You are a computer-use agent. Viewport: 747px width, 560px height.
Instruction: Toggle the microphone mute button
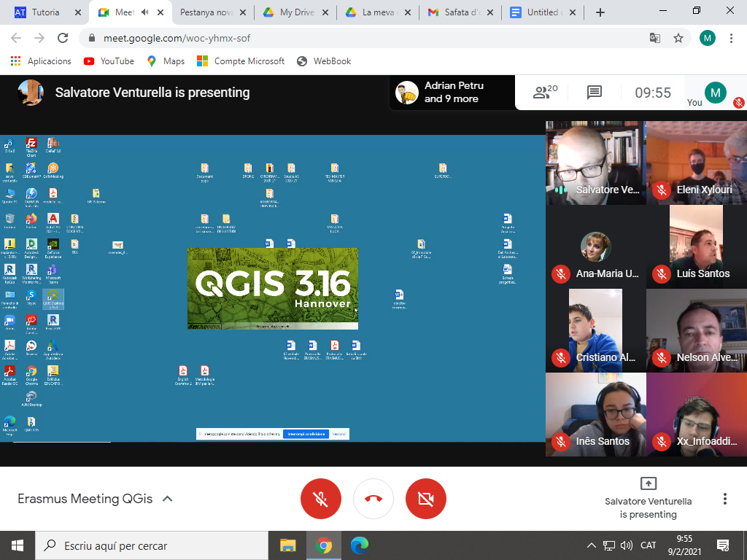click(321, 499)
